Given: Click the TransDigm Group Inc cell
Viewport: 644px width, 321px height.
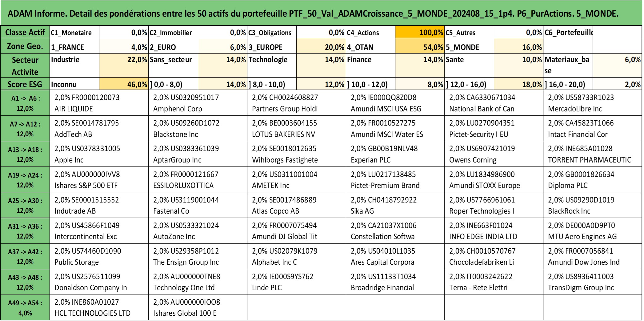Looking at the screenshot, I should click(x=593, y=282).
